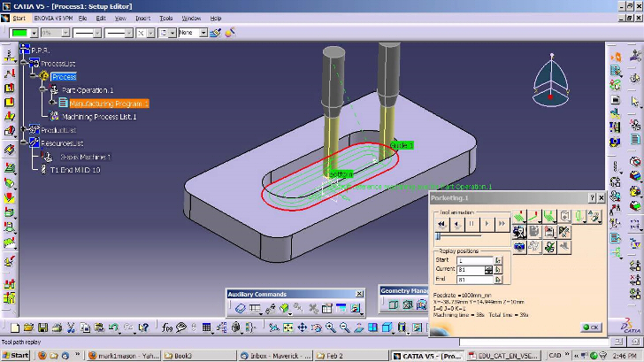Collapse the ProcessList tree node

(x=24, y=63)
